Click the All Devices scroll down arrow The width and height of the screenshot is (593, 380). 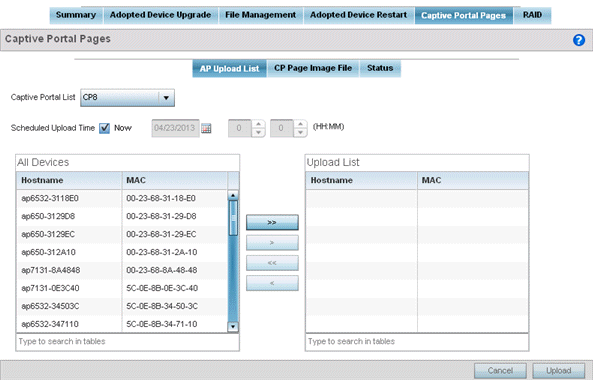233,327
